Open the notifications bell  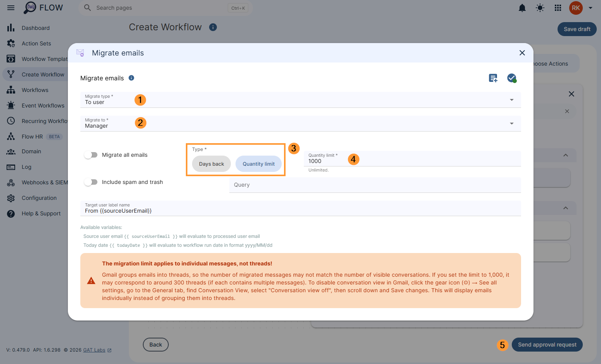click(522, 8)
